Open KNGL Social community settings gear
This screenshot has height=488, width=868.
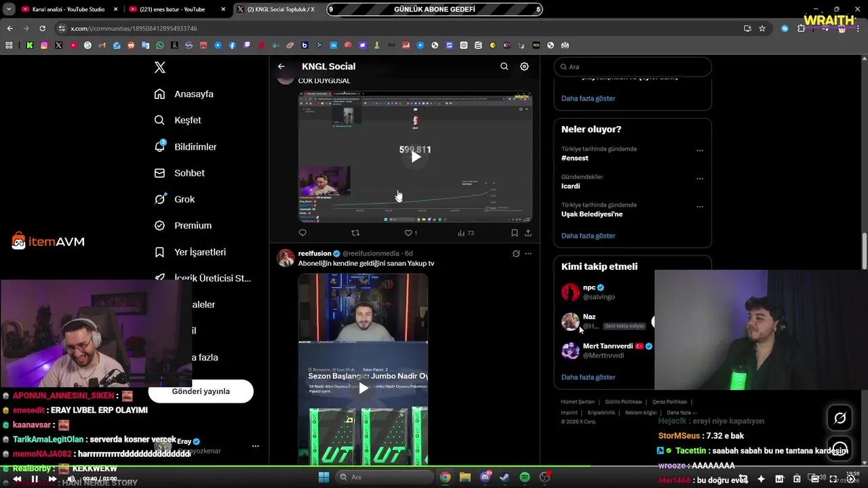click(524, 66)
